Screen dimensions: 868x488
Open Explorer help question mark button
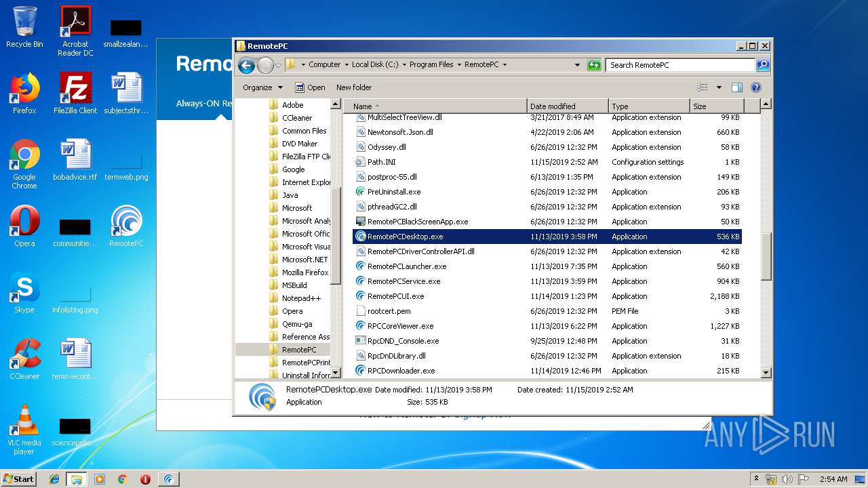point(756,87)
